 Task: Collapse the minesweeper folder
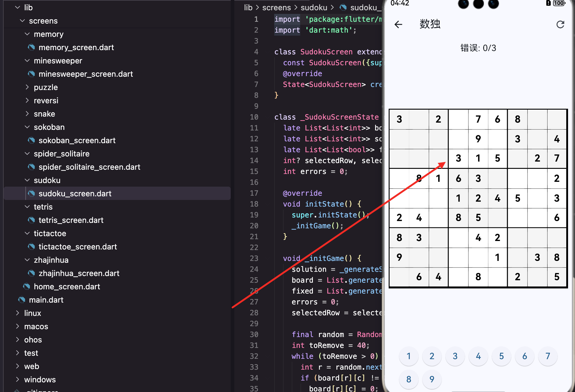(x=27, y=61)
